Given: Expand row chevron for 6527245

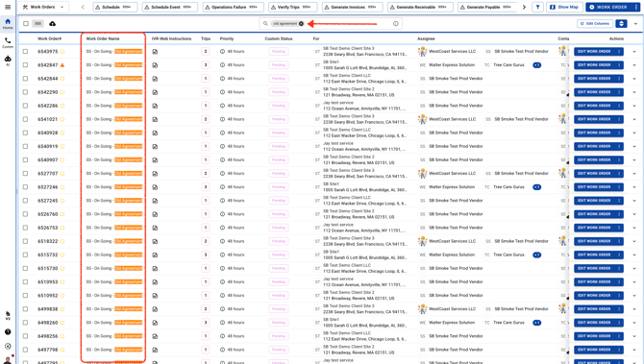Looking at the screenshot, I should [634, 201].
